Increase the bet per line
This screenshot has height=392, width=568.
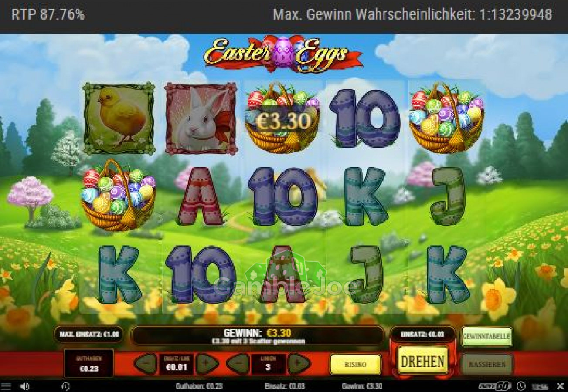[207, 364]
